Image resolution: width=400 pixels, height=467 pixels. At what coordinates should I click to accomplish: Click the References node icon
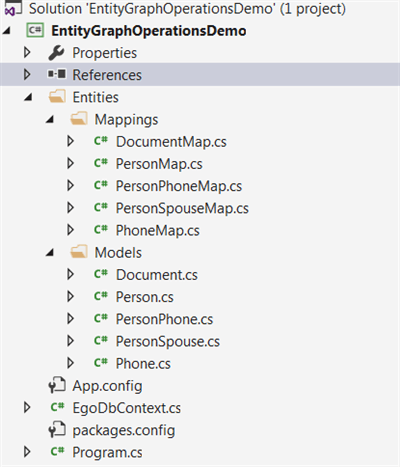tap(57, 74)
